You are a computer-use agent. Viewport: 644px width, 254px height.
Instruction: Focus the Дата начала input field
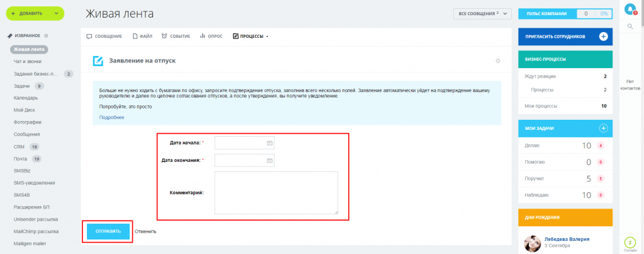pyautogui.click(x=244, y=143)
